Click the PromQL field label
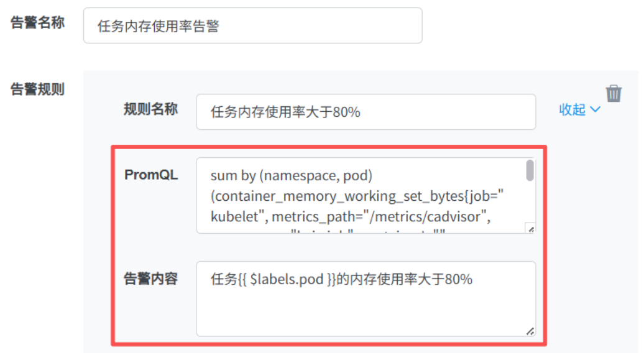644x358 pixels. pos(151,175)
